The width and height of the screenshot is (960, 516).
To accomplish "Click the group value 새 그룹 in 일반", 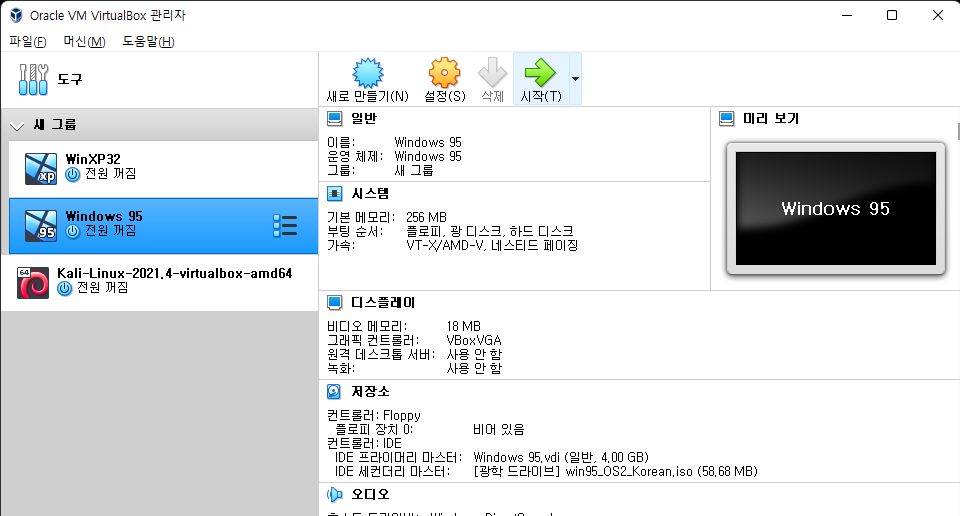I will click(x=414, y=171).
